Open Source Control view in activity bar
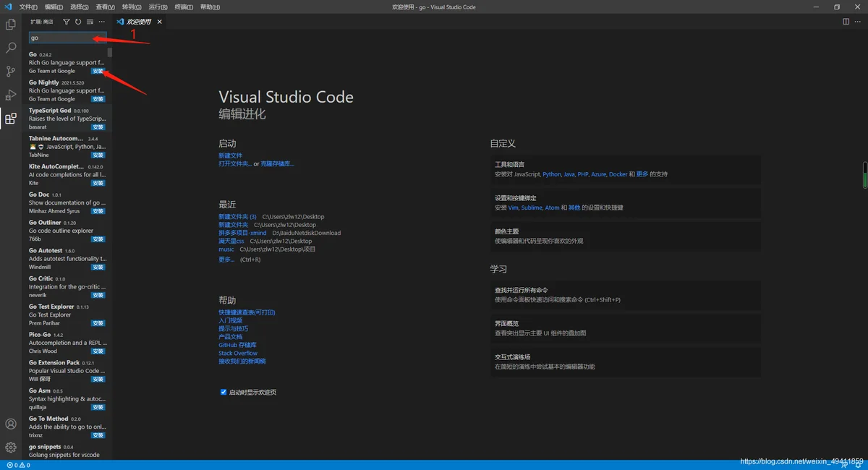 coord(11,71)
